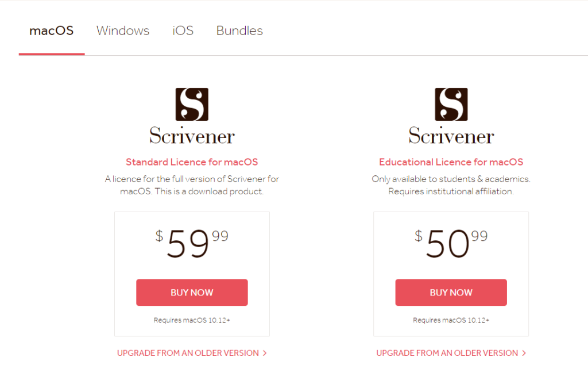588x380 pixels.
Task: Click the Scrivener logo icon above Educational Licence
Action: (x=451, y=105)
